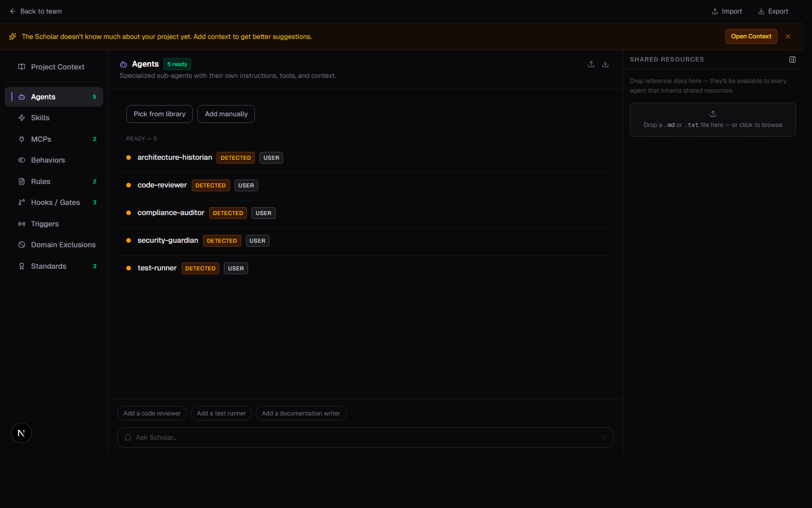This screenshot has width=812, height=508.
Task: Click the Open Context button
Action: point(751,37)
